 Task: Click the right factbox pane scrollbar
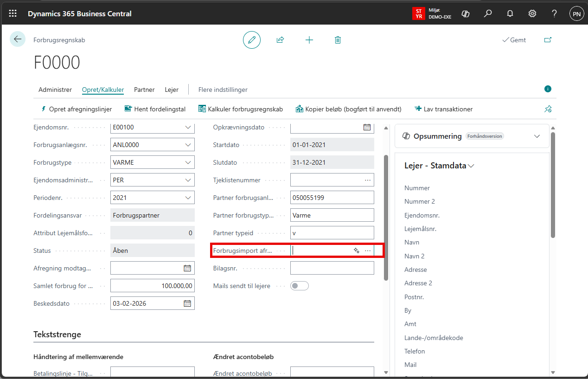[553, 186]
